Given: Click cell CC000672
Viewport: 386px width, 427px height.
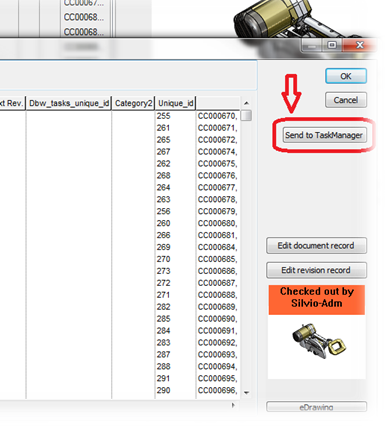Looking at the screenshot, I should pos(218,140).
